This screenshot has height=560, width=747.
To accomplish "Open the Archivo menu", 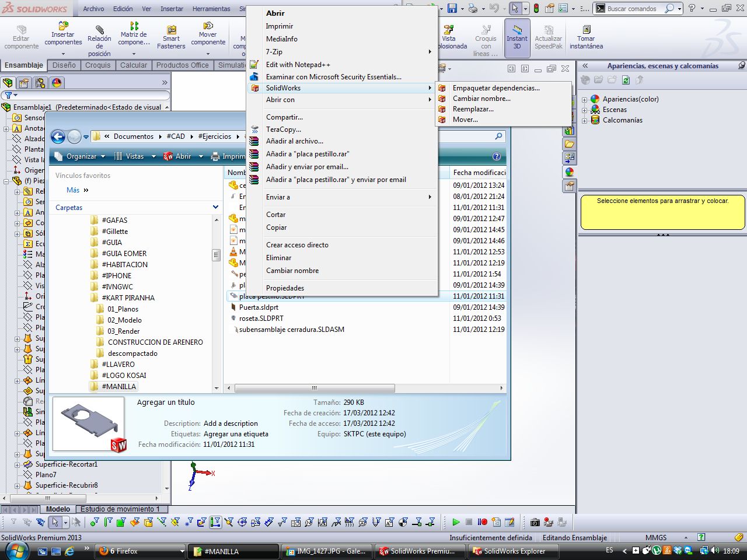I will coord(93,9).
